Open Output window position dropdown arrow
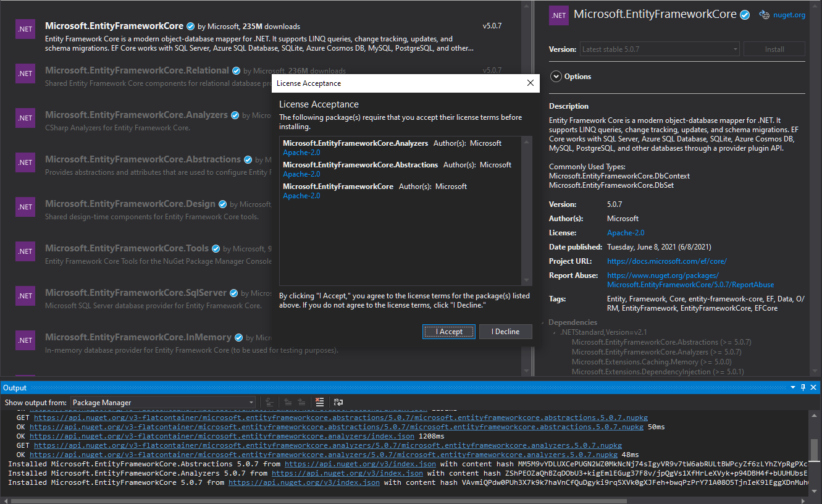 coord(793,388)
